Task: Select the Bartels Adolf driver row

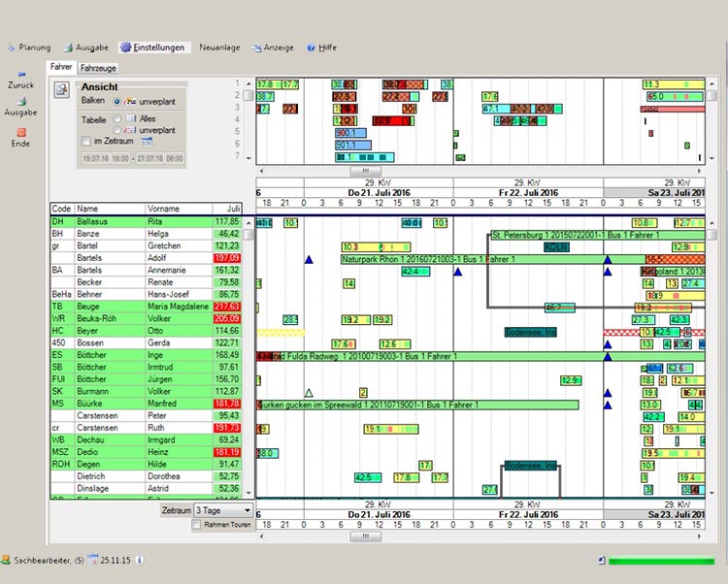Action: 146,258
